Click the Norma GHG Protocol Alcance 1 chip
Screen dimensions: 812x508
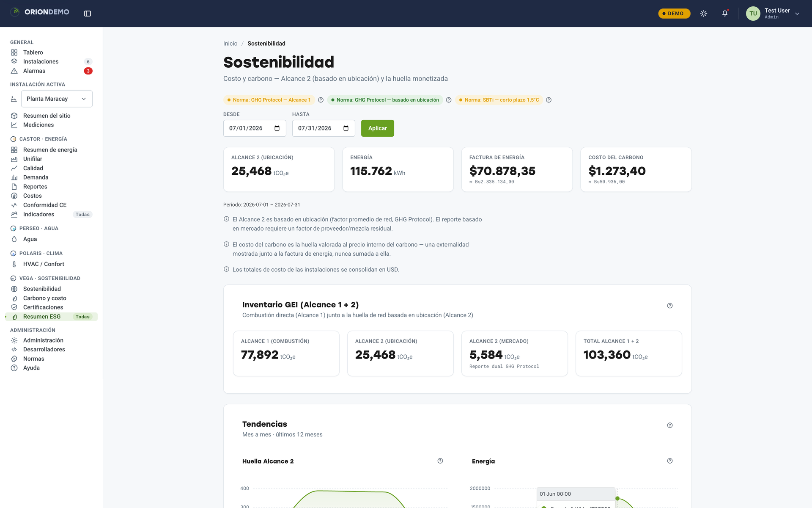[x=269, y=100]
